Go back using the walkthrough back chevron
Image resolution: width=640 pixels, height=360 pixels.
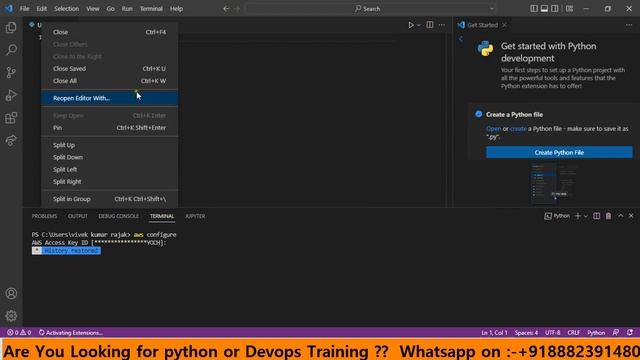coord(461,39)
